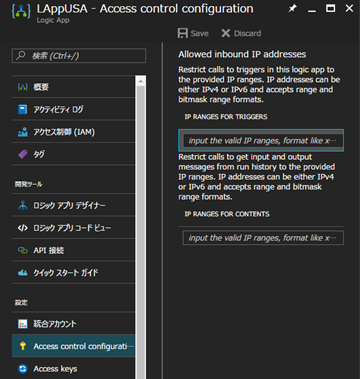
Task: Open アクセス制御 (IAM) menu item
Action: (x=73, y=132)
